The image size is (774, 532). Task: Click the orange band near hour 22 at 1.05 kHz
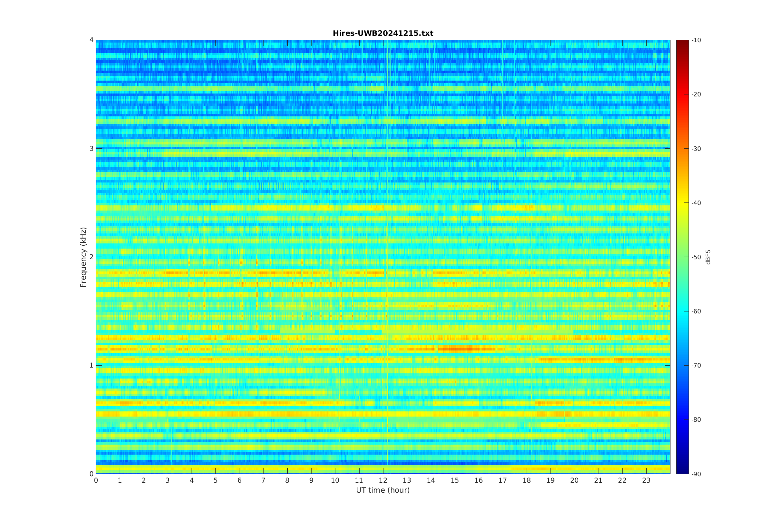623,360
